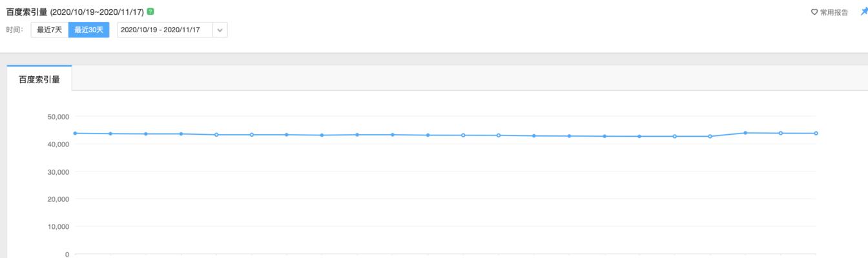
Task: Click the 百度索引量 page title heading
Action: click(26, 12)
